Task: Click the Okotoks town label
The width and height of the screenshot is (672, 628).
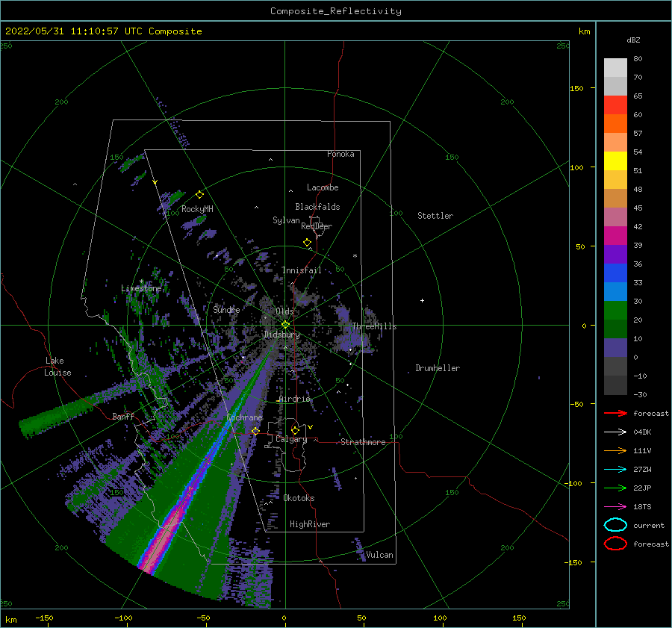Action: tap(299, 498)
